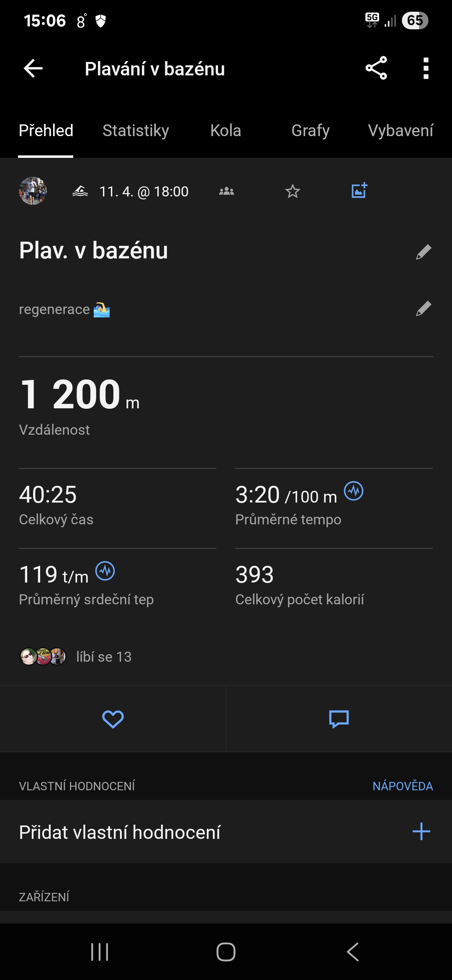452x980 pixels.
Task: Edit the activity name with pencil icon
Action: point(424,252)
